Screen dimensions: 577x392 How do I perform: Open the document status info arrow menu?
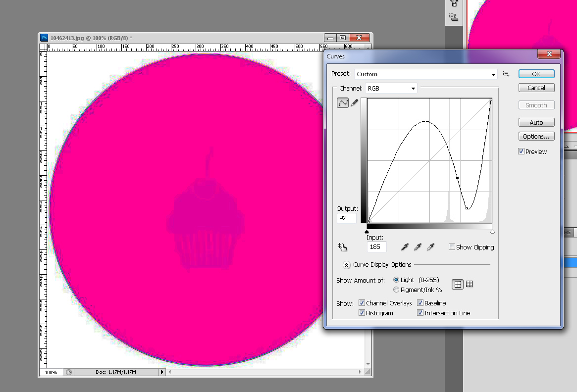(x=162, y=372)
